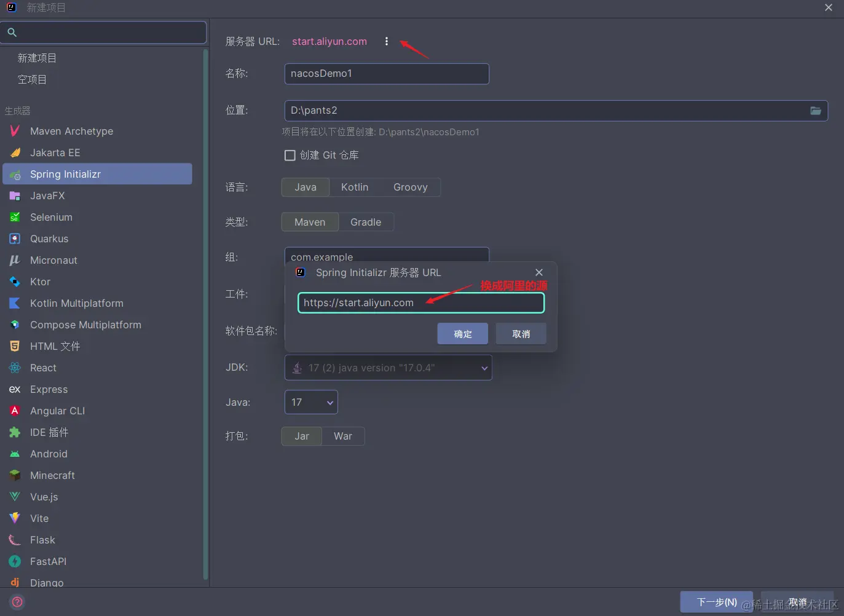Click the generator search box

pyautogui.click(x=103, y=33)
